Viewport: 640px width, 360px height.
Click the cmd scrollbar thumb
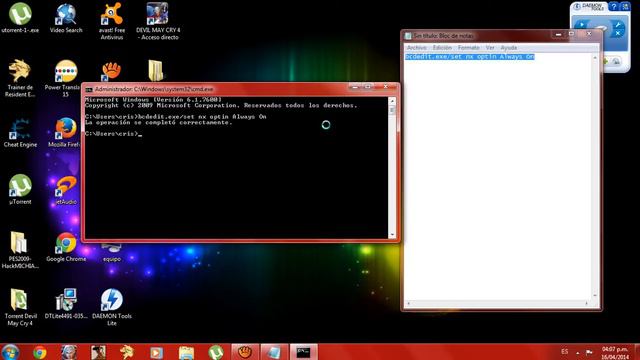[392, 110]
